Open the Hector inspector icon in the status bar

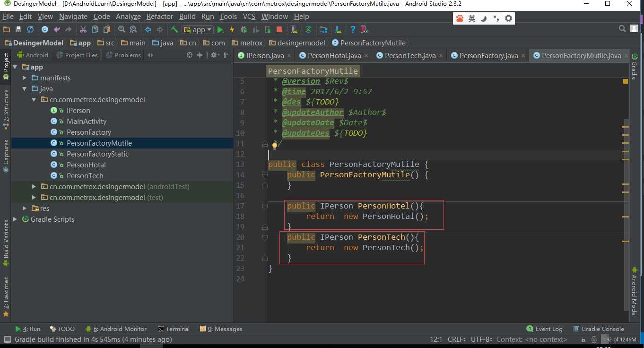point(595,339)
